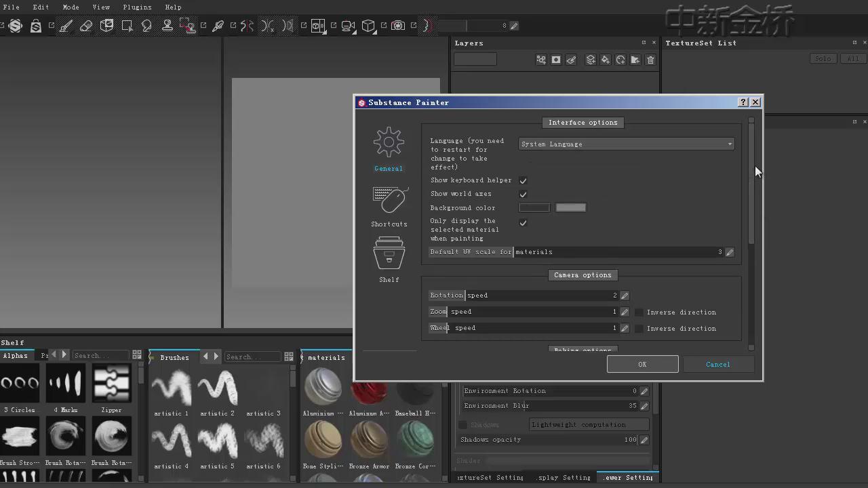This screenshot has height=488, width=868.
Task: Toggle grid view icon in Brushes shelf
Action: pyautogui.click(x=289, y=357)
